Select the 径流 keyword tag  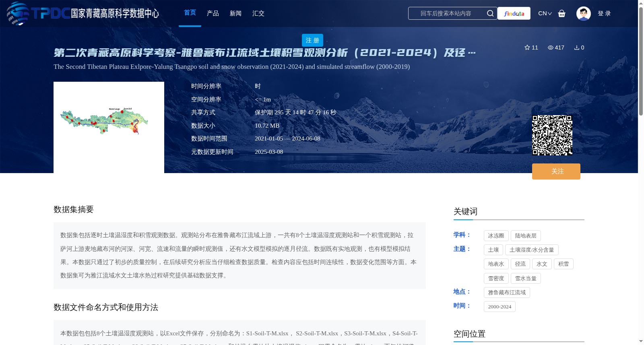click(520, 264)
